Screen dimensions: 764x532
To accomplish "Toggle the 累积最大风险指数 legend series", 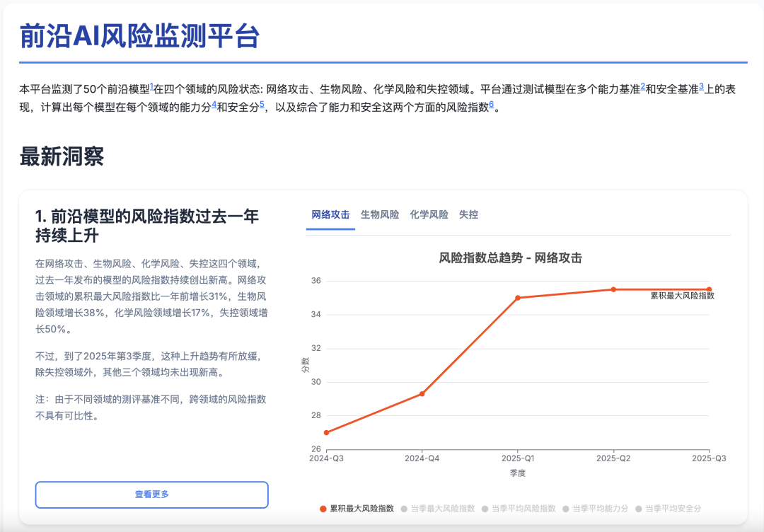I will coord(357,509).
